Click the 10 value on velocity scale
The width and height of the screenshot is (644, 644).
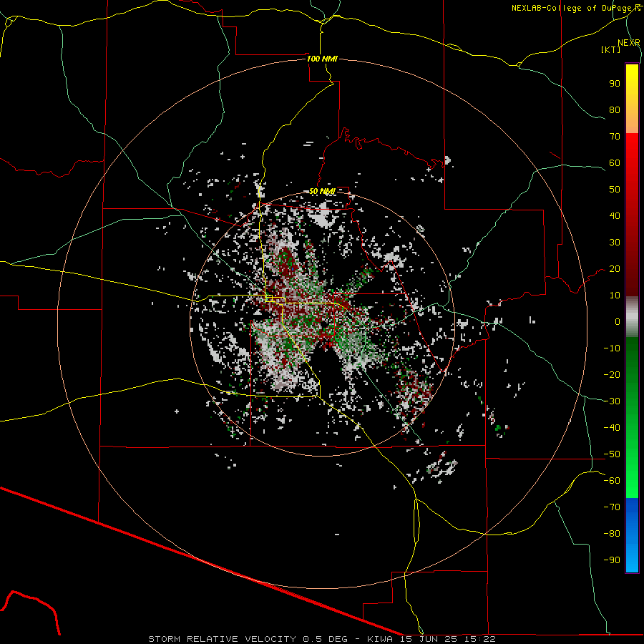(615, 296)
